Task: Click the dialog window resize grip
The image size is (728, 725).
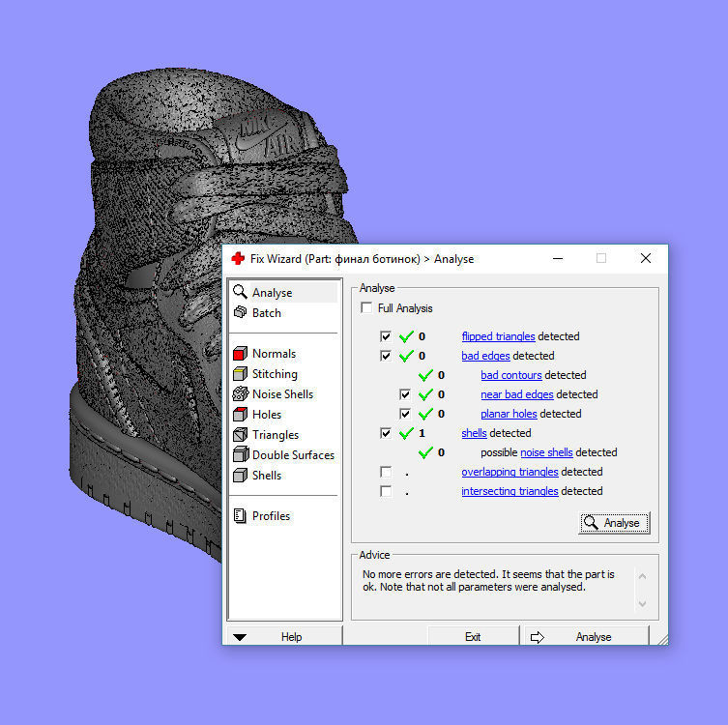Action: (x=663, y=640)
